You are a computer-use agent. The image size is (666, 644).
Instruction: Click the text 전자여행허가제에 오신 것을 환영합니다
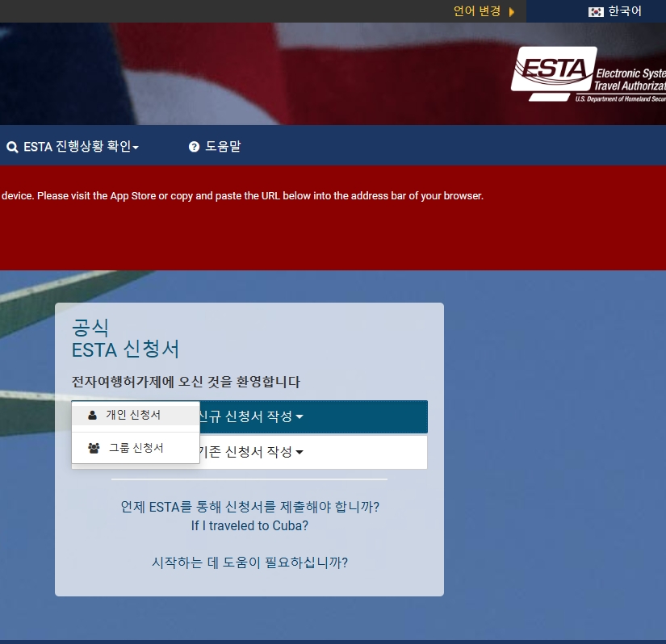tap(186, 382)
